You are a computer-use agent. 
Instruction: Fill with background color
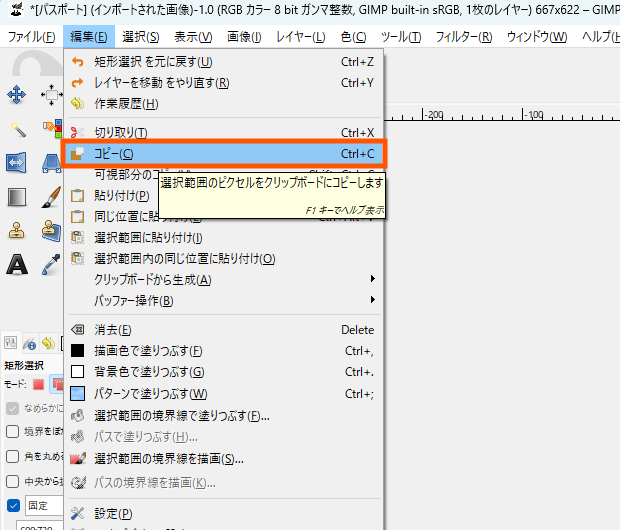223,372
